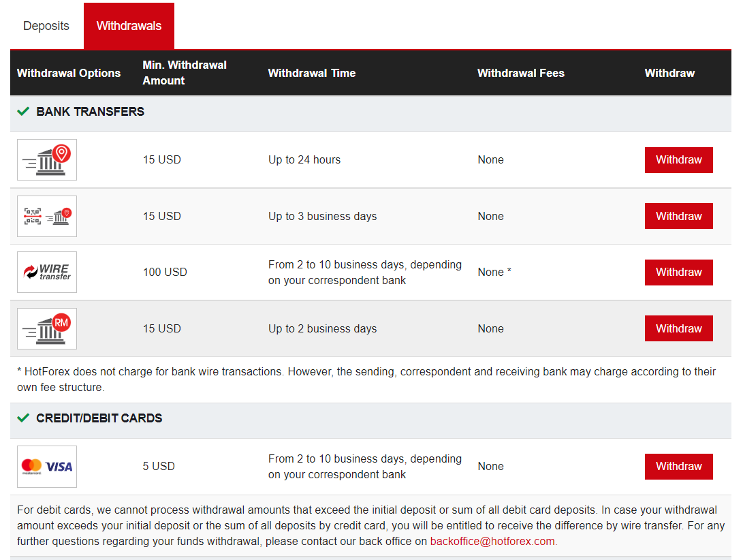Click the Withdrawal Options column header
The height and width of the screenshot is (560, 743).
pyautogui.click(x=69, y=74)
